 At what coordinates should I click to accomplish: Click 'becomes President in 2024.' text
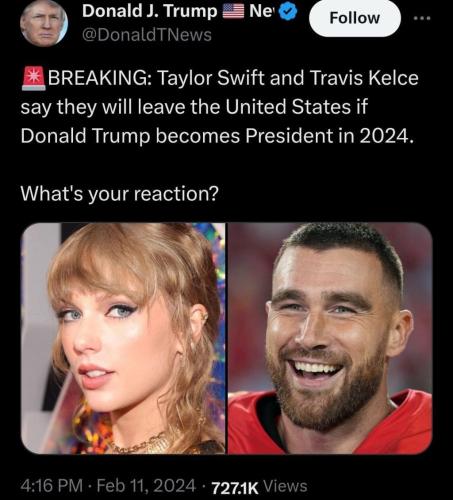click(x=285, y=136)
